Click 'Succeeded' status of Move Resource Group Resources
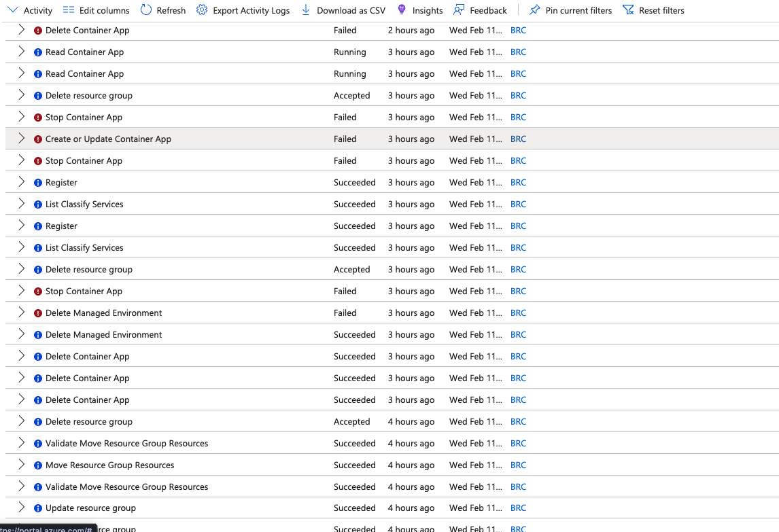Screen dimensions: 779x532 click(354, 465)
